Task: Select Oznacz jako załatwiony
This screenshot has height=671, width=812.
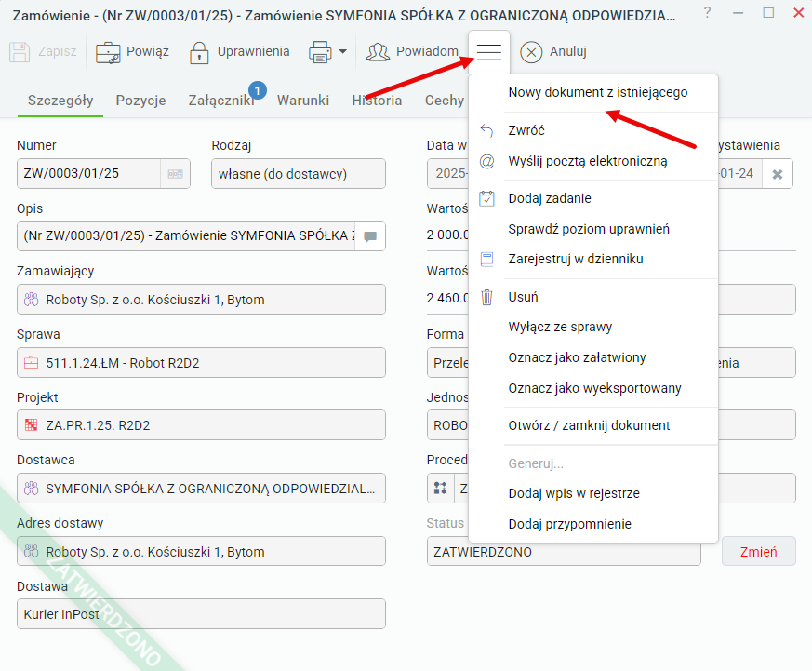Action: point(592,357)
